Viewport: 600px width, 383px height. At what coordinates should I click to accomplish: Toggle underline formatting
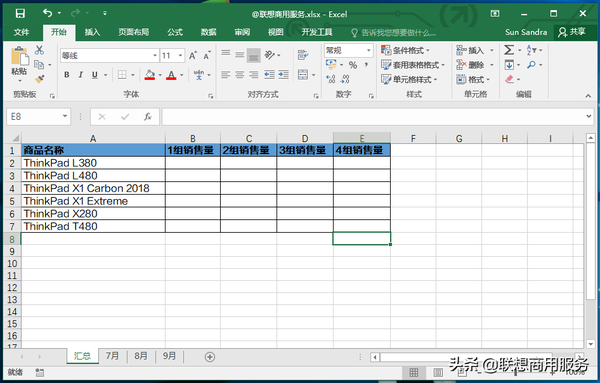tap(95, 75)
